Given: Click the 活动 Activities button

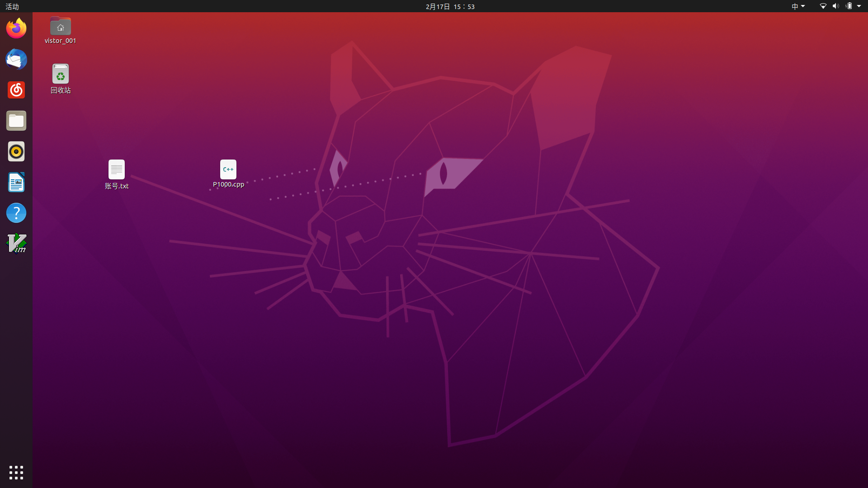Looking at the screenshot, I should click(x=12, y=6).
